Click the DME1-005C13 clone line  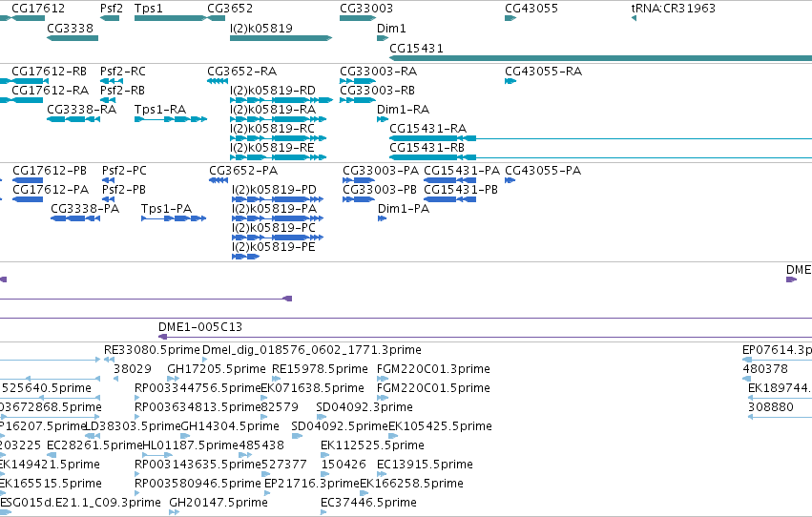coord(485,337)
